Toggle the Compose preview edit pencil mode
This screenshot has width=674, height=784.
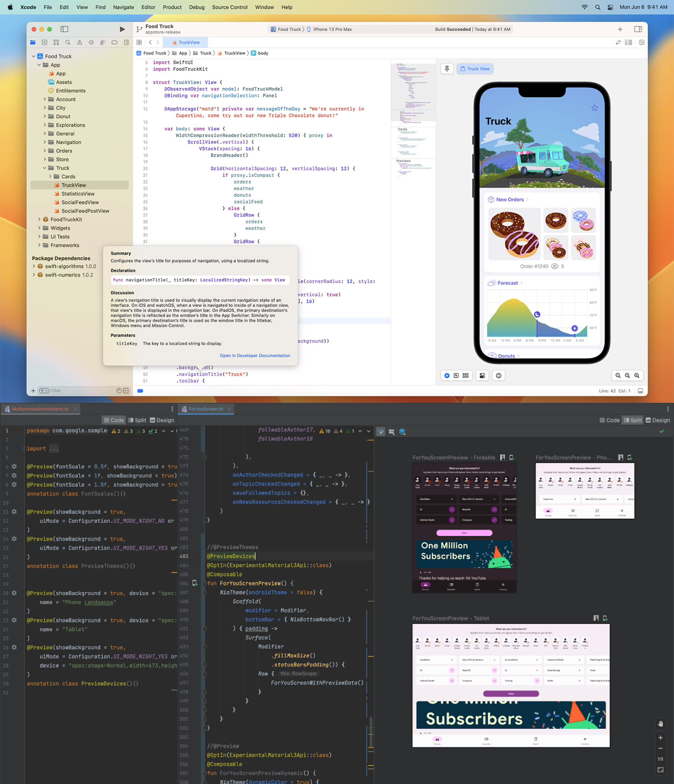[x=381, y=432]
